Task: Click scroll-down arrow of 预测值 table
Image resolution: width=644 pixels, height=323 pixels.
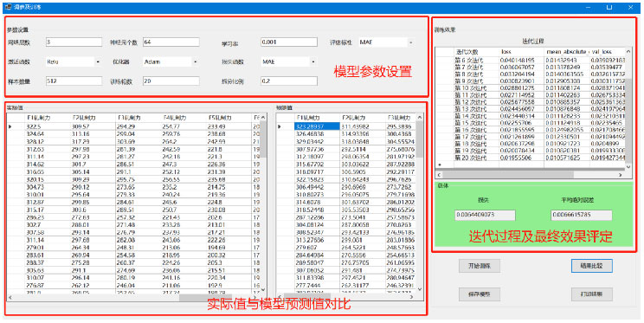Action: [x=419, y=289]
